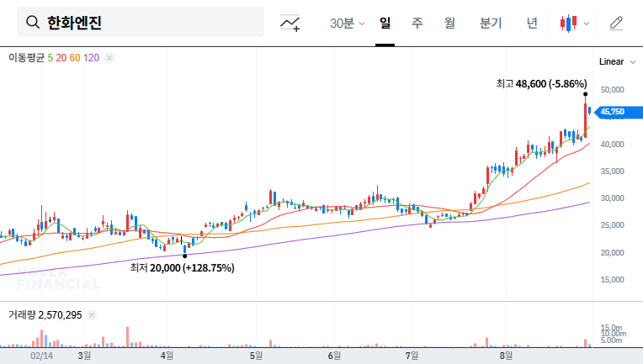Click the 6월 timeline label
The width and height of the screenshot is (643, 364).
(334, 356)
